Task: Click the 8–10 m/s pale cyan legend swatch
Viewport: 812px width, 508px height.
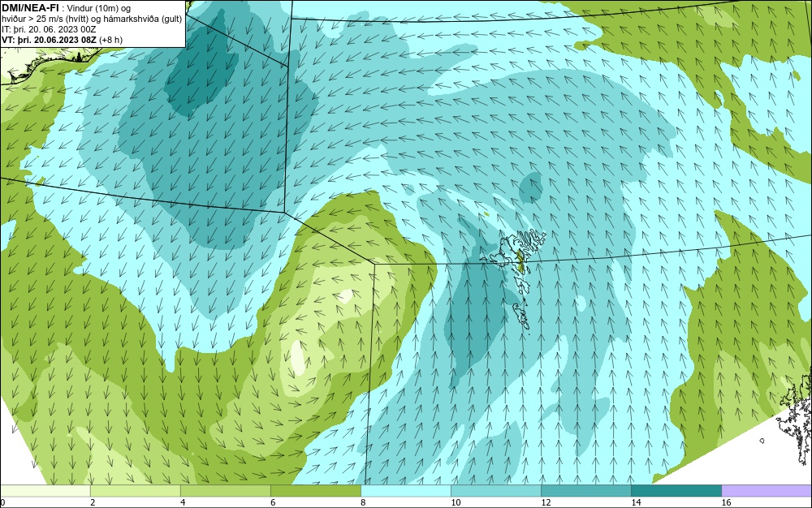Action: coord(405,491)
